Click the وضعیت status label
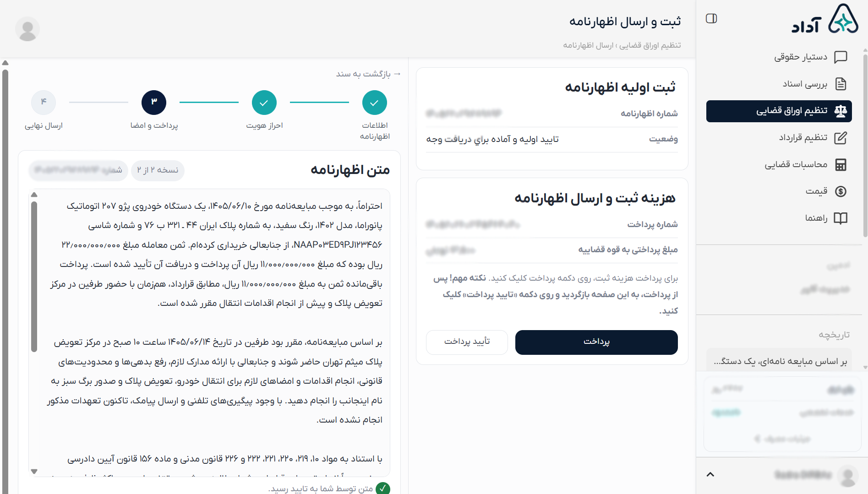This screenshot has width=868, height=494. click(x=663, y=139)
